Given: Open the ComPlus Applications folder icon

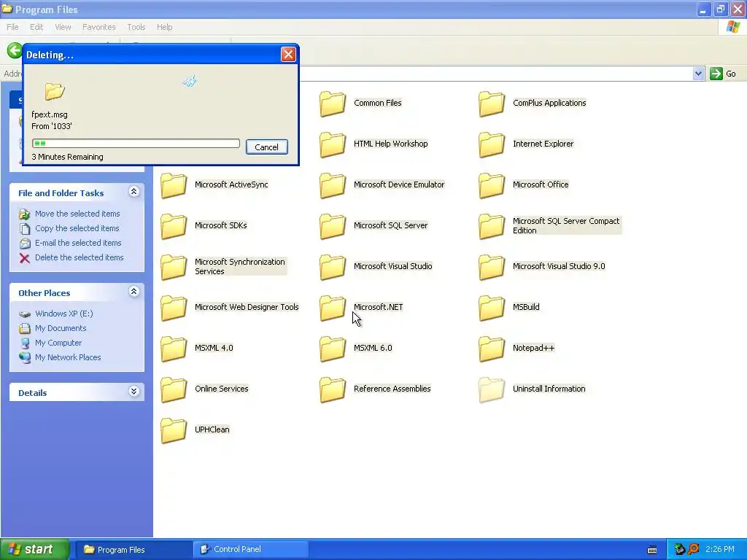Looking at the screenshot, I should click(491, 104).
